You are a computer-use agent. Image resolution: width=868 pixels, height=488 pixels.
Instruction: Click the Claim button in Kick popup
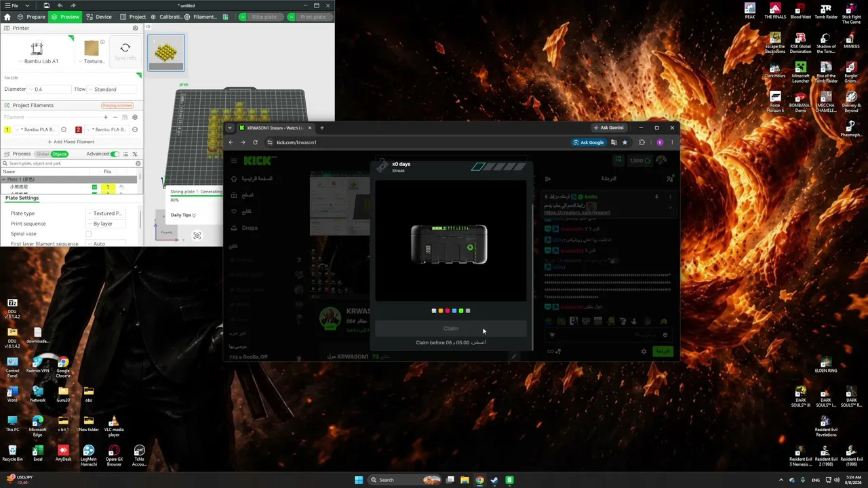[x=451, y=329]
